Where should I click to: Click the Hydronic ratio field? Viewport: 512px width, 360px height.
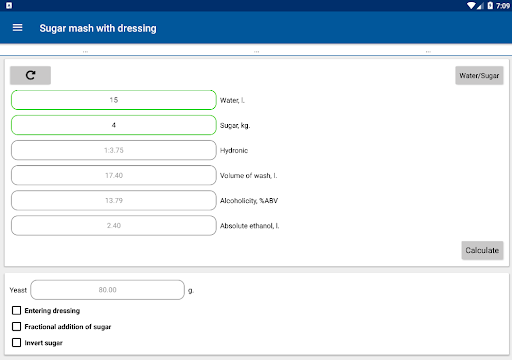[x=114, y=150]
